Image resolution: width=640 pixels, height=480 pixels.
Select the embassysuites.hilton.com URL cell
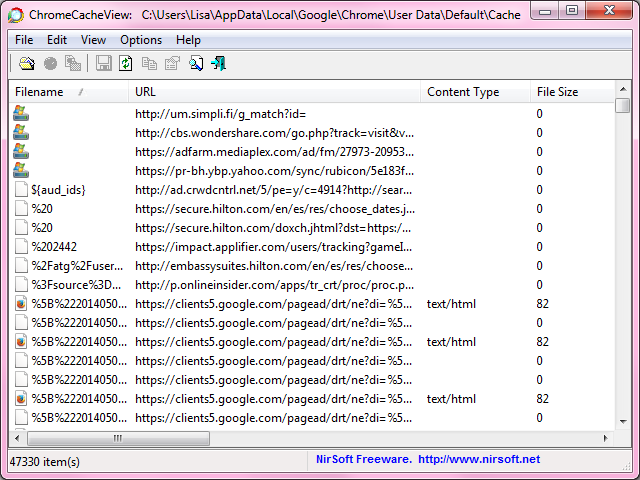point(274,266)
